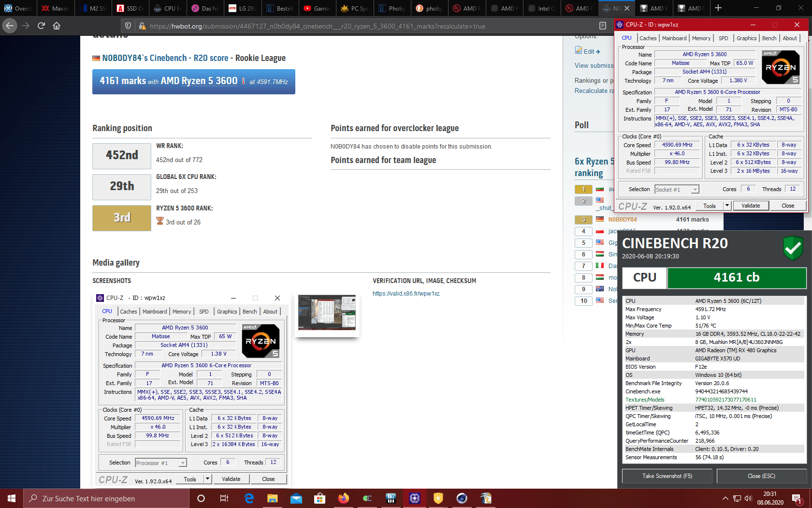Screen dimensions: 812x508
Task: Select the Bench tab in CPU-Z window
Action: click(x=769, y=38)
